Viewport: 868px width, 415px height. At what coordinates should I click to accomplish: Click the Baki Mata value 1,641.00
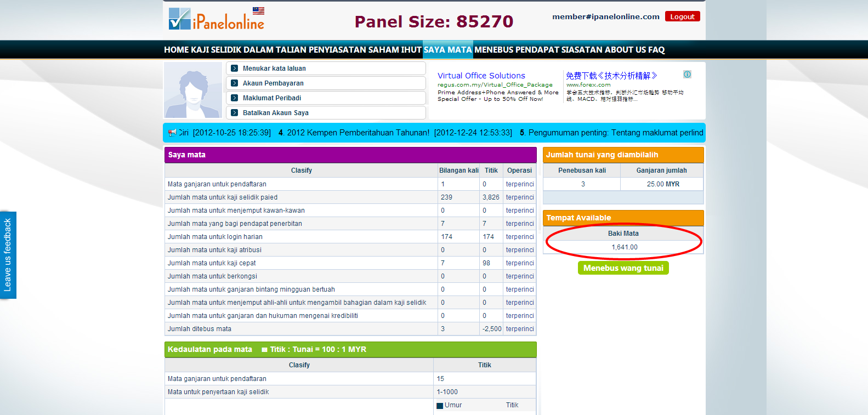(x=625, y=247)
